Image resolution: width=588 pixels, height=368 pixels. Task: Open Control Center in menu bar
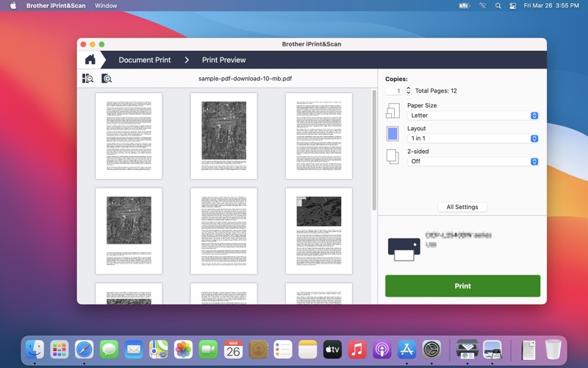pyautogui.click(x=512, y=6)
